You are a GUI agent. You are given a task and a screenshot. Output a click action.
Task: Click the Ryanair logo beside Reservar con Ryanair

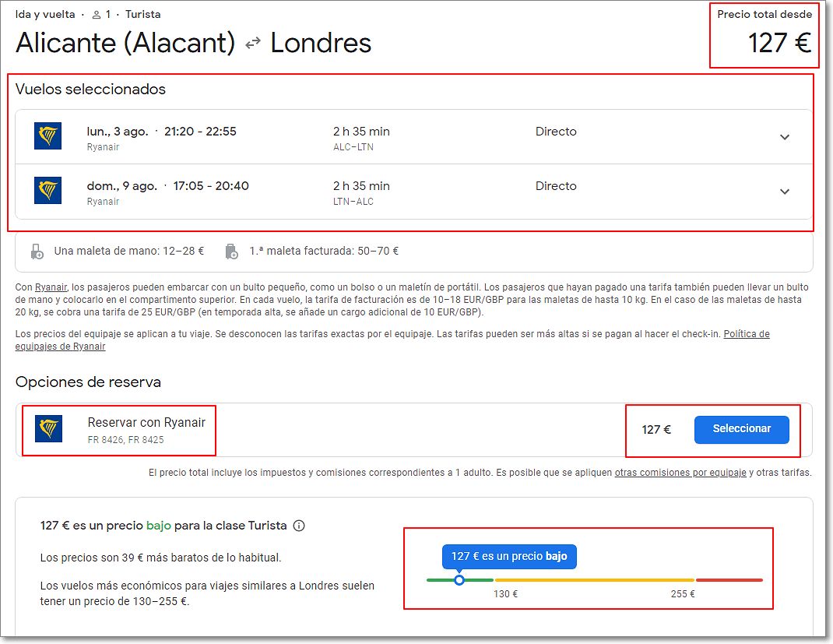click(48, 429)
